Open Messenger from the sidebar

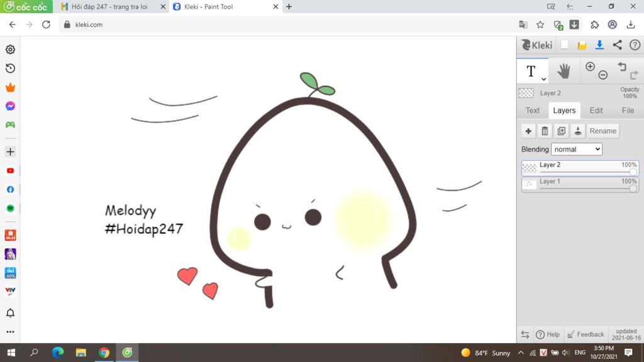click(x=10, y=106)
